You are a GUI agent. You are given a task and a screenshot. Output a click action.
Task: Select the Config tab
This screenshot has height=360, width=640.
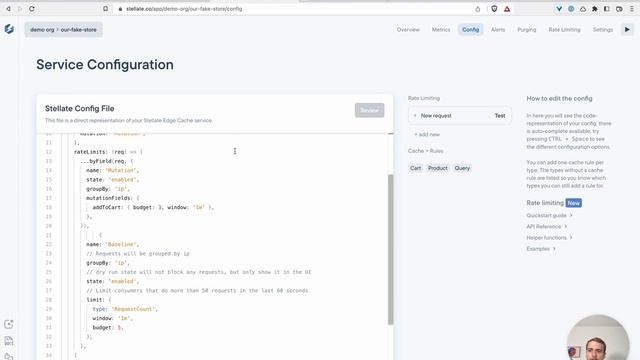470,29
